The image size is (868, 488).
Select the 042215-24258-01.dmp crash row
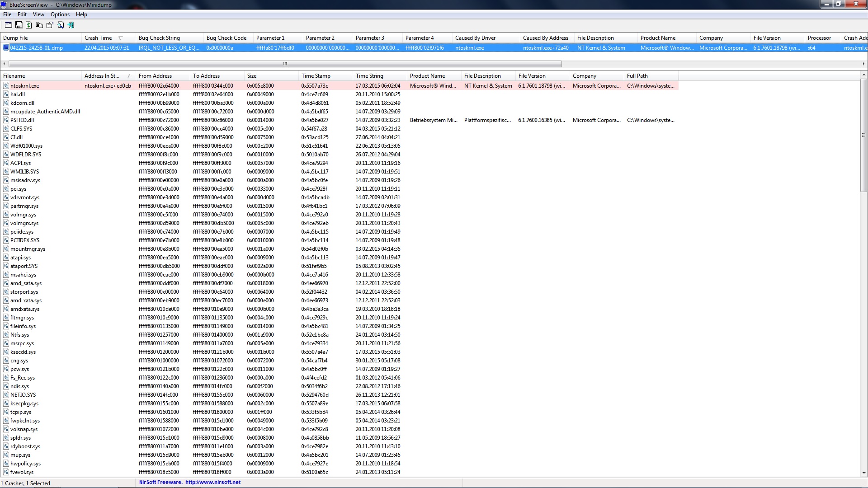[x=434, y=47]
